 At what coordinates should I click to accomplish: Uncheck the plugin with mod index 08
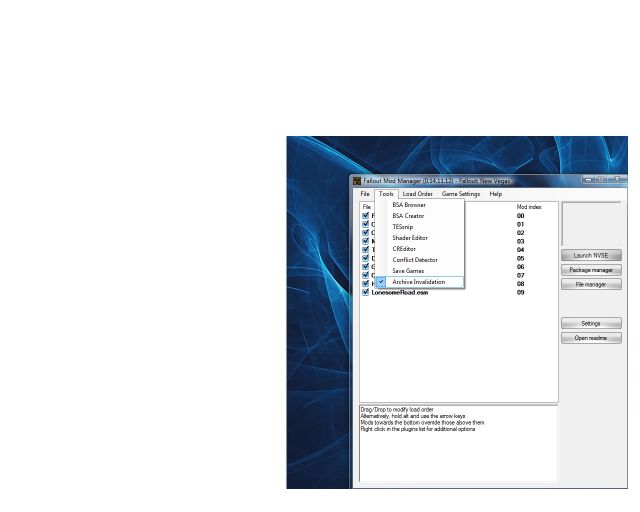pyautogui.click(x=365, y=284)
